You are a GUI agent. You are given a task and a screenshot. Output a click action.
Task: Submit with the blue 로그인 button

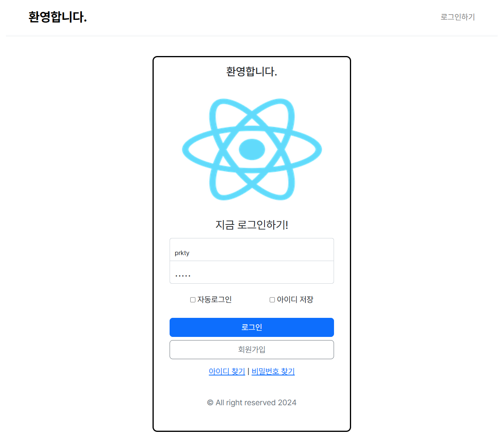(252, 327)
